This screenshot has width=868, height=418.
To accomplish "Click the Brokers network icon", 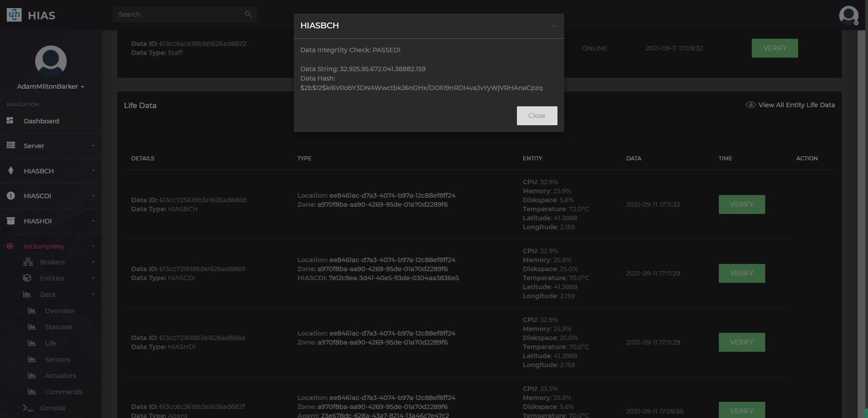I will pyautogui.click(x=28, y=262).
